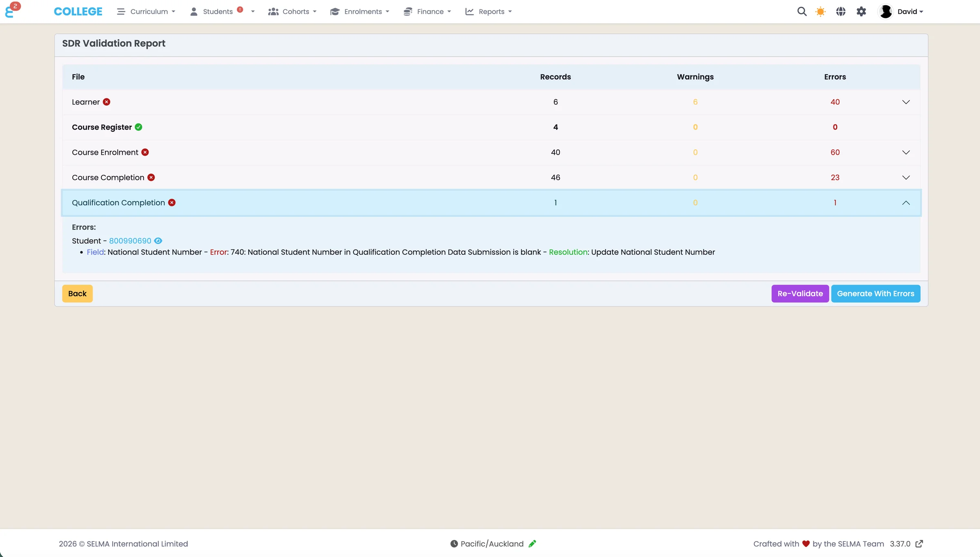Click David's profile avatar
This screenshot has width=980, height=557.
pyautogui.click(x=885, y=11)
